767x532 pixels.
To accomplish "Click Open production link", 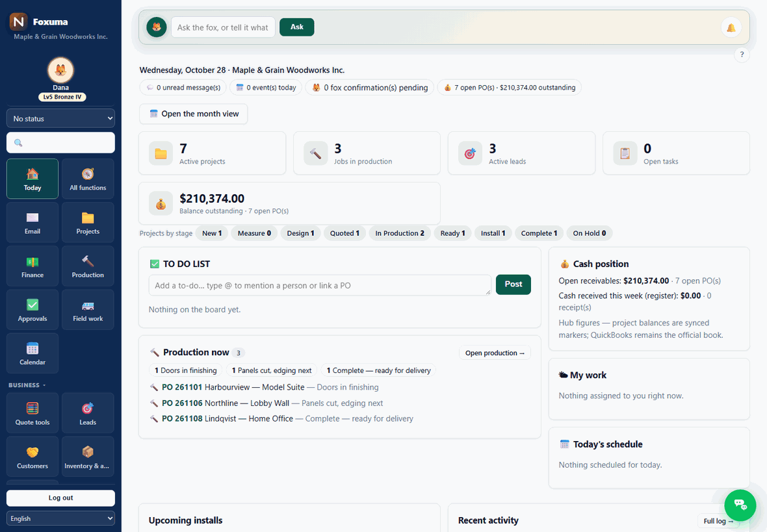I will 495,353.
